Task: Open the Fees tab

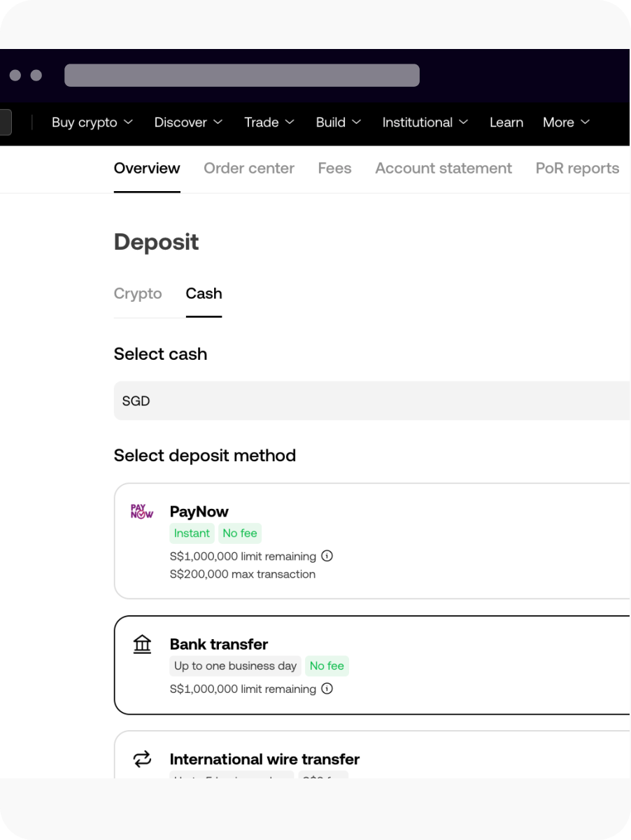Action: point(334,168)
